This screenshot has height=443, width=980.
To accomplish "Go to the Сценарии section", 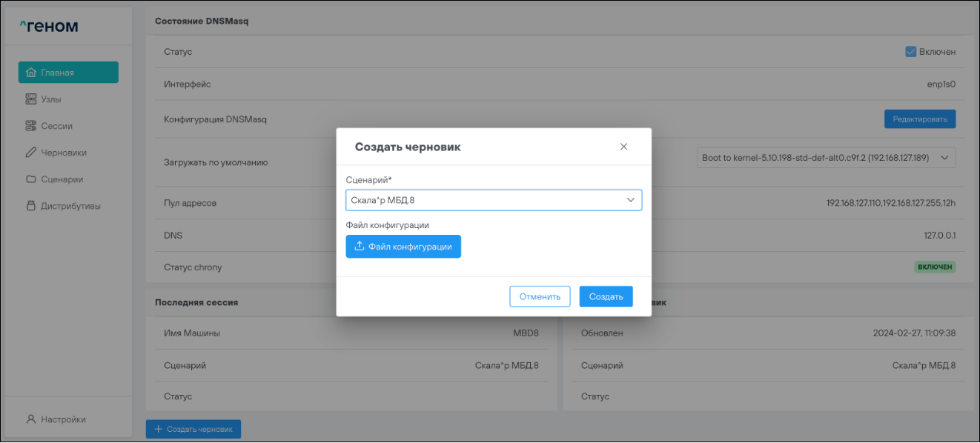I will tap(62, 179).
